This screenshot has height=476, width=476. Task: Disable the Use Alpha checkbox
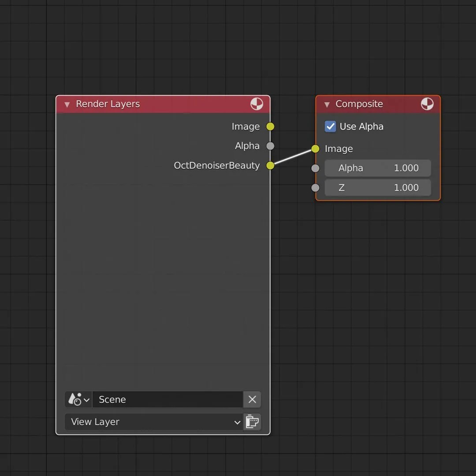point(330,126)
